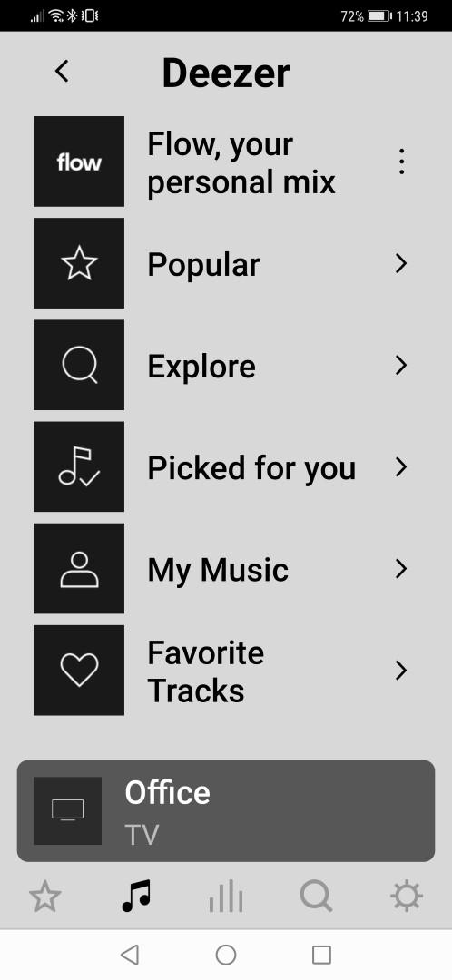Open the Settings gear tab
This screenshot has width=452, height=980.
click(407, 897)
